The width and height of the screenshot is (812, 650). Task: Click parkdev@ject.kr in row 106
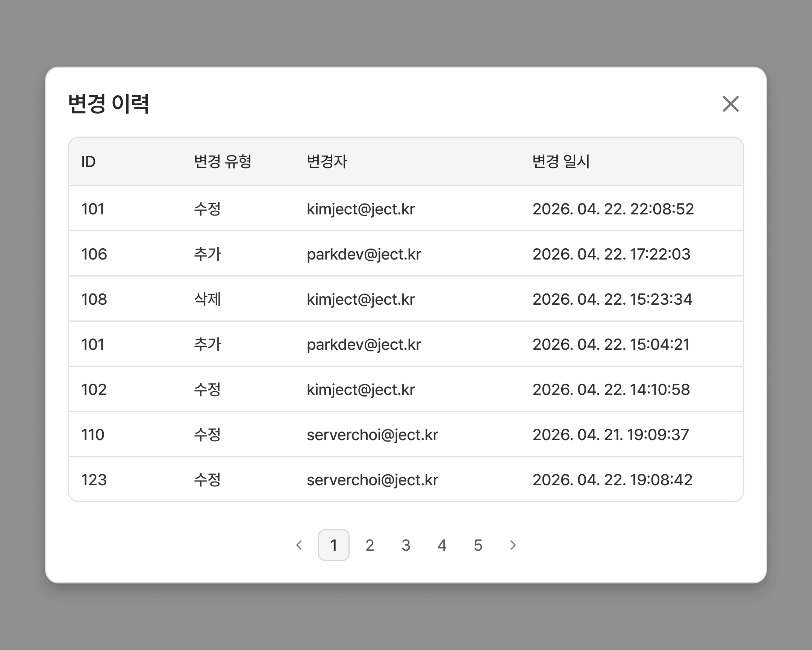(364, 255)
